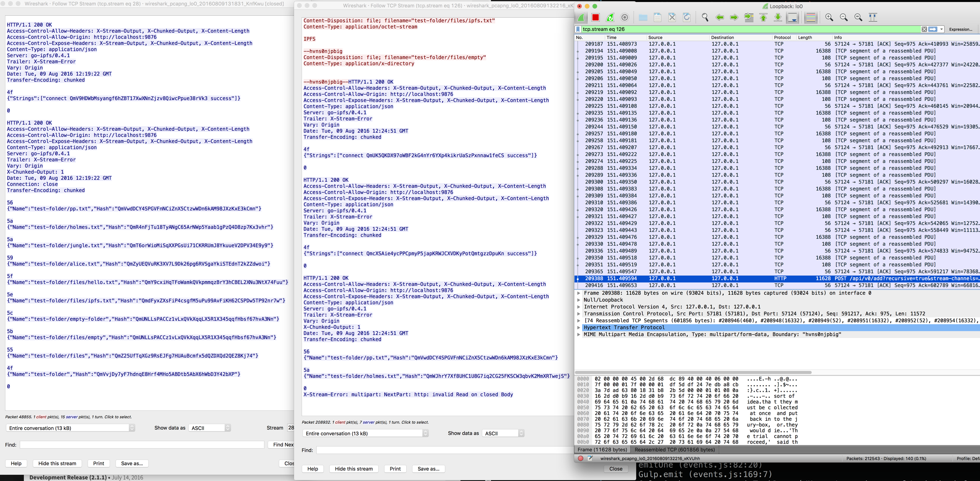Viewport: 980px width, 481px height.
Task: Switch to Reassembled TCP bytes tab
Action: 675,450
